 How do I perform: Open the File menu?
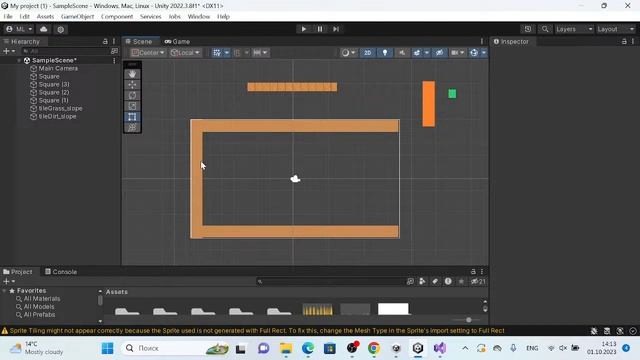pos(8,16)
